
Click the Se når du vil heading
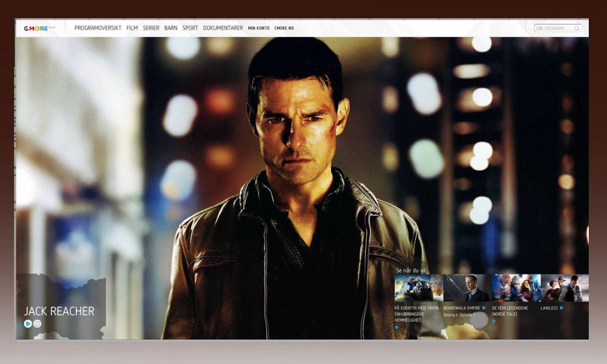pyautogui.click(x=411, y=271)
